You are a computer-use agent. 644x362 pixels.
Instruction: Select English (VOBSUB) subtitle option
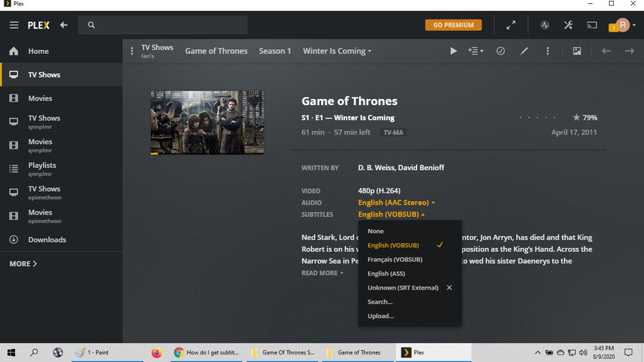(x=410, y=245)
